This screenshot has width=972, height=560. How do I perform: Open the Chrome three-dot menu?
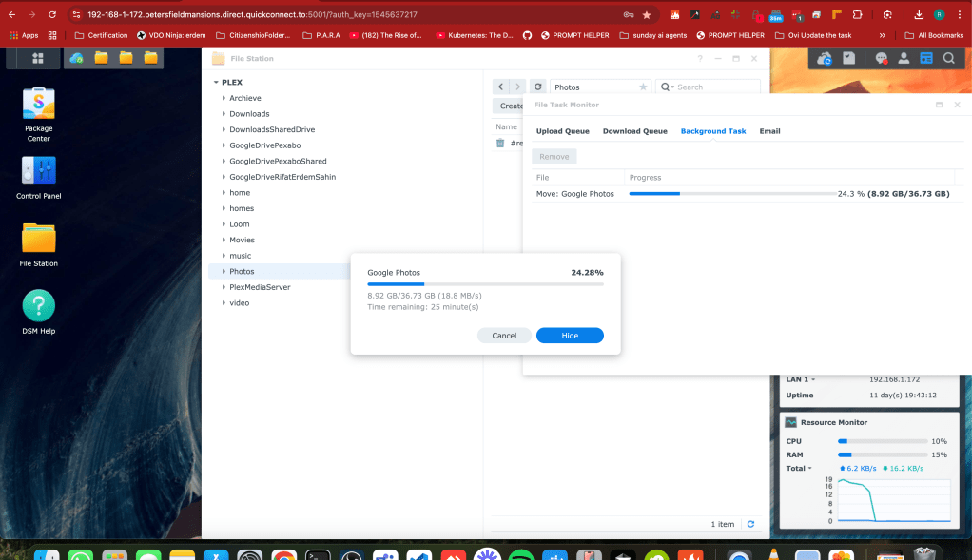point(959,15)
